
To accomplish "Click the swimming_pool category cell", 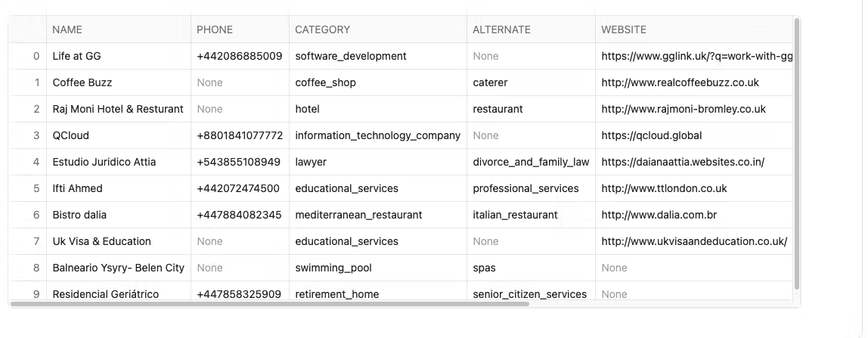I will point(333,268).
